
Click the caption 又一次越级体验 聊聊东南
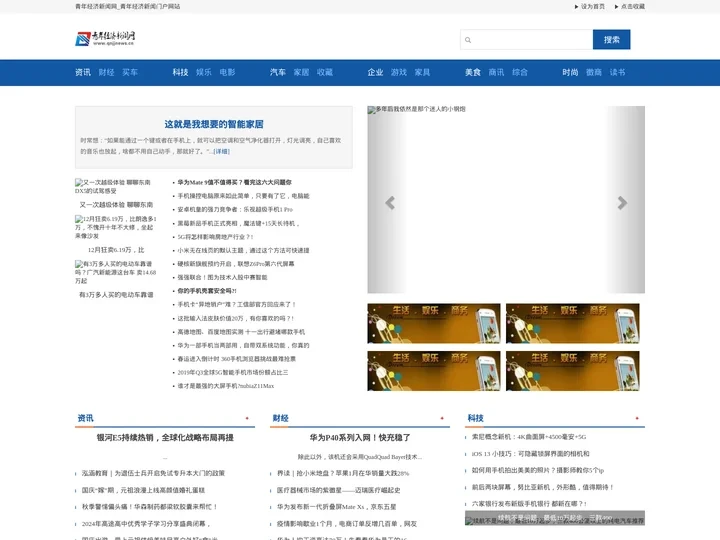click(x=116, y=204)
